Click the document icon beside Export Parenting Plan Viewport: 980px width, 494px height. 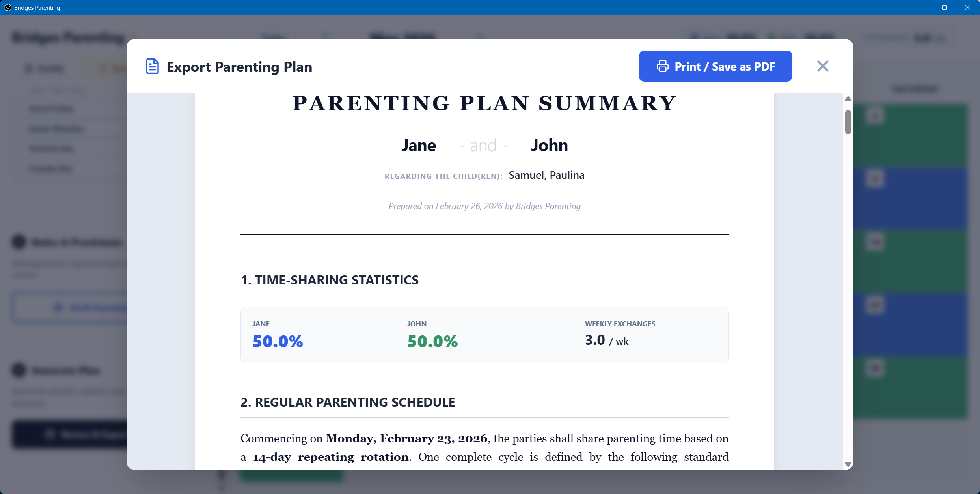click(x=152, y=66)
